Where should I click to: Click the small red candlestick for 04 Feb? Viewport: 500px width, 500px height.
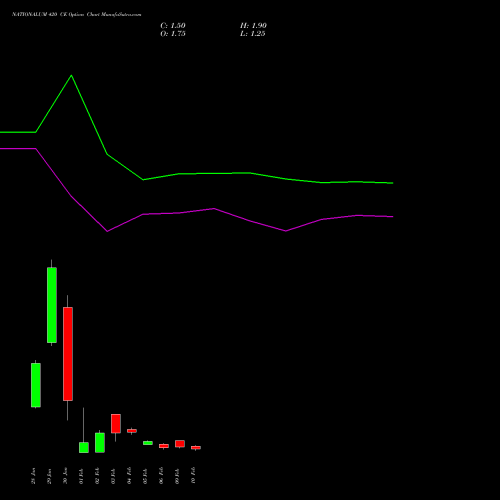132,431
